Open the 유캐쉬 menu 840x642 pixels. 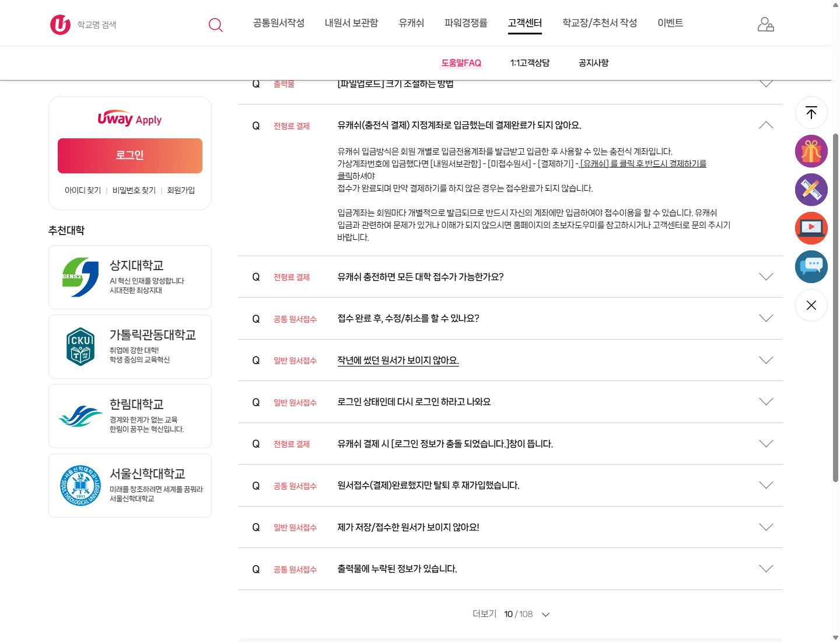click(x=411, y=23)
